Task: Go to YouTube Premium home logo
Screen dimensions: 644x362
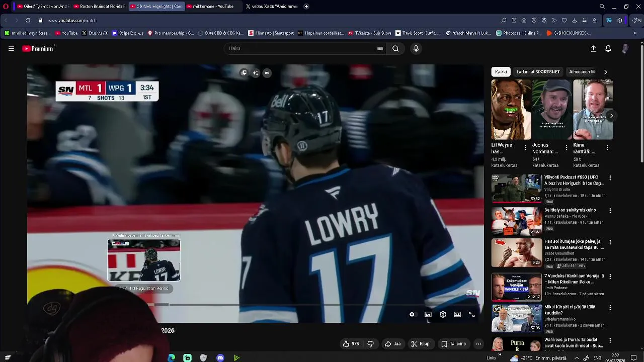Action: pos(38,49)
